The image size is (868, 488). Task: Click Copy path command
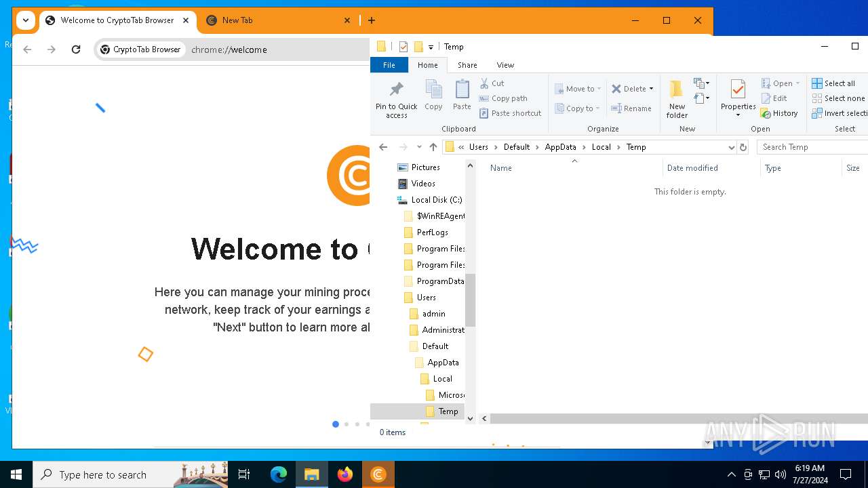503,98
